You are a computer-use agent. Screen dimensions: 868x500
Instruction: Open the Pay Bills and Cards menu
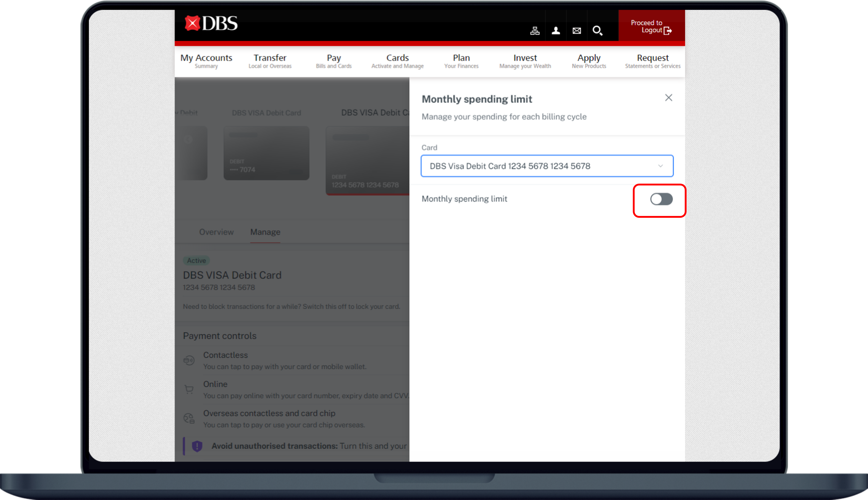click(333, 61)
